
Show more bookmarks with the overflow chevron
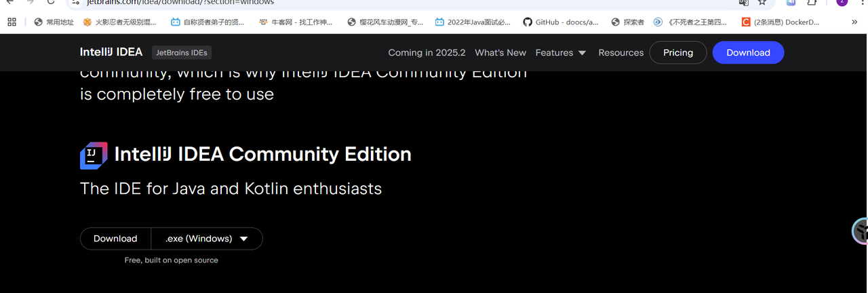coord(854,22)
